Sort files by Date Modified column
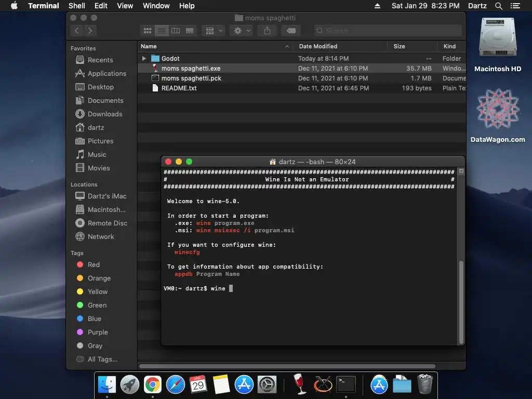Image resolution: width=532 pixels, height=399 pixels. point(340,46)
